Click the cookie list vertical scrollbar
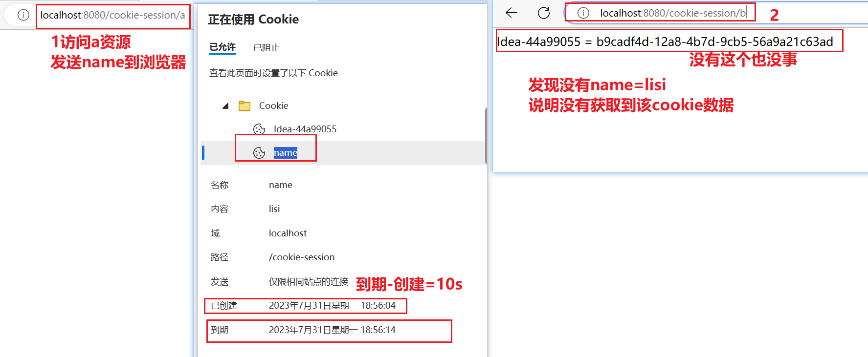Image resolution: width=868 pixels, height=357 pixels. pos(486,136)
